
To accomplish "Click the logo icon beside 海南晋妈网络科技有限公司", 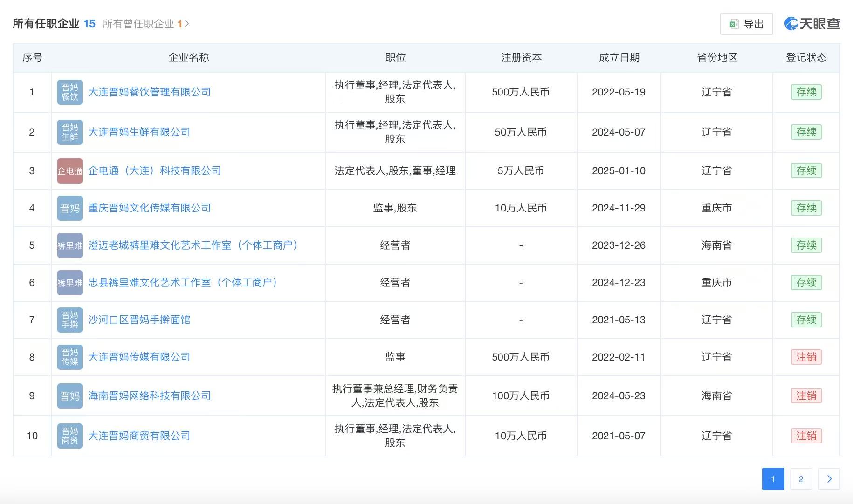I will pos(70,396).
